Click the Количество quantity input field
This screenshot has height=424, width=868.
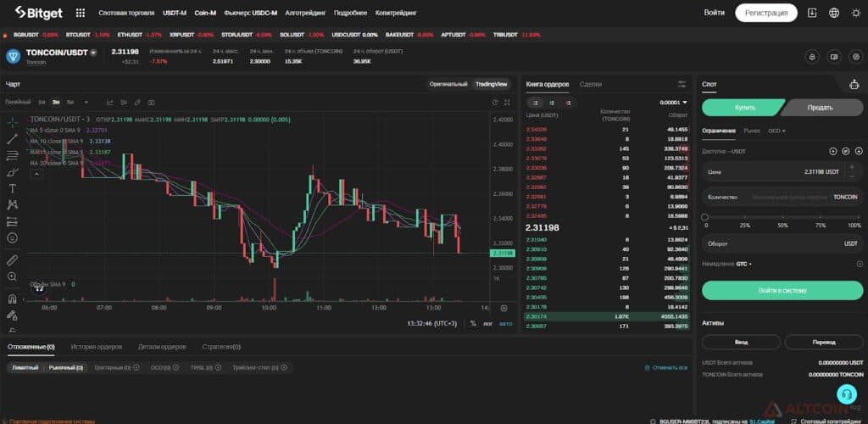pos(782,197)
